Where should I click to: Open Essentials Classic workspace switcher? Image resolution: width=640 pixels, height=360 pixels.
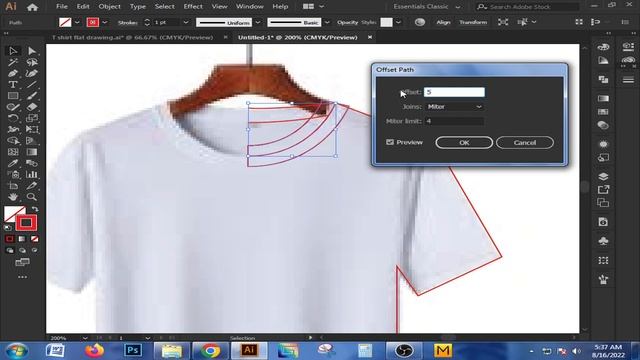point(427,7)
